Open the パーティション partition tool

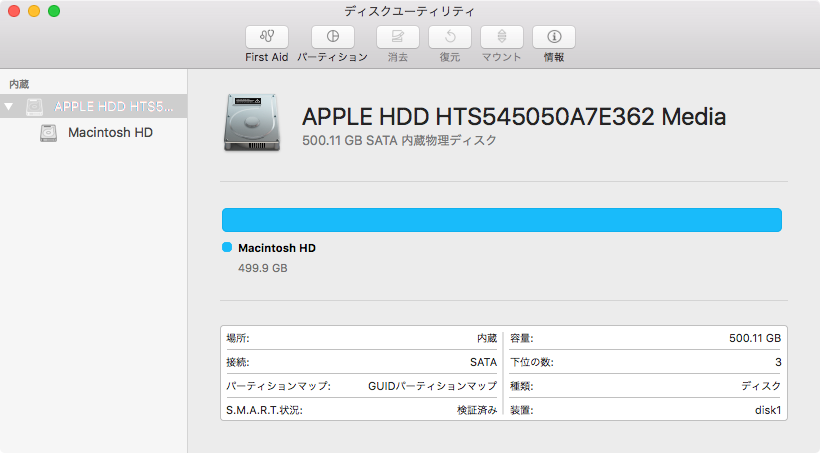point(333,37)
